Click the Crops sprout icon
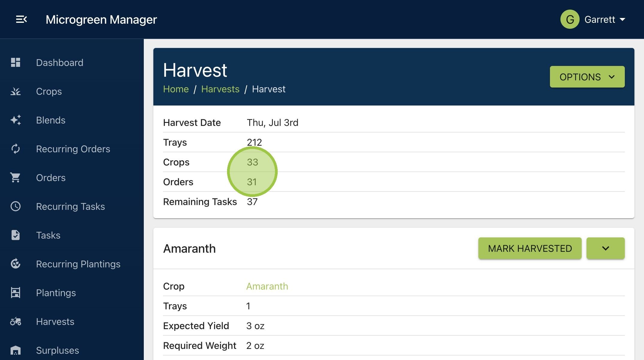Screen dimensions: 644x360 pos(16,91)
